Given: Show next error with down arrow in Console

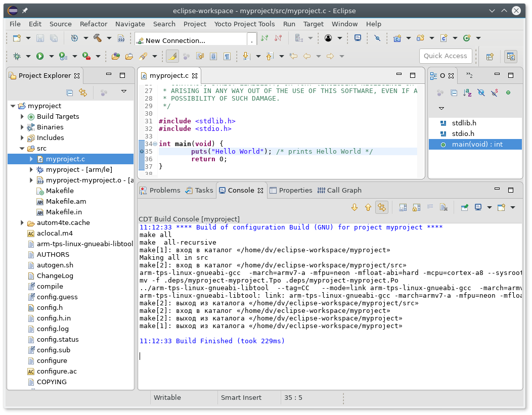Looking at the screenshot, I should pyautogui.click(x=354, y=207).
